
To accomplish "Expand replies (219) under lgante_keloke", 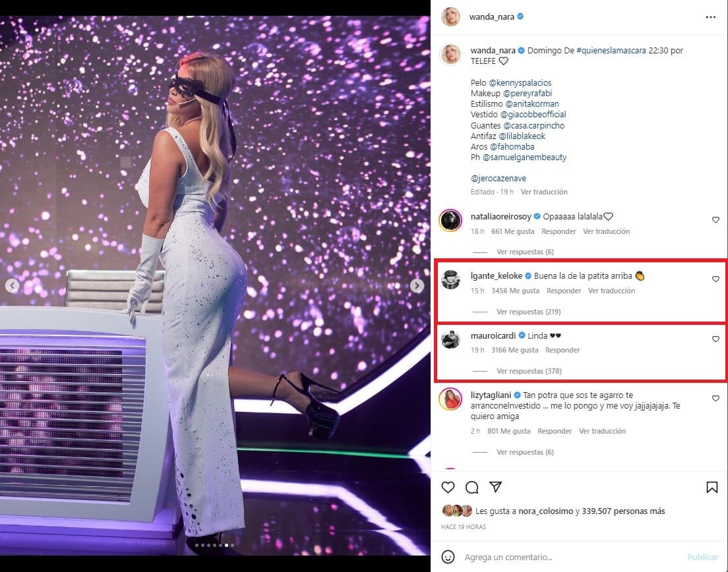I will tap(528, 312).
